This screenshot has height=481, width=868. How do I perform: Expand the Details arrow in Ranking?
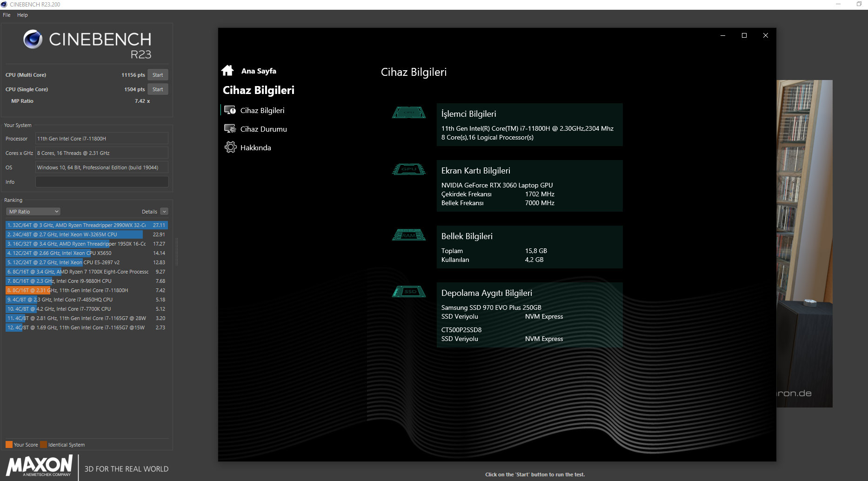[x=164, y=212]
